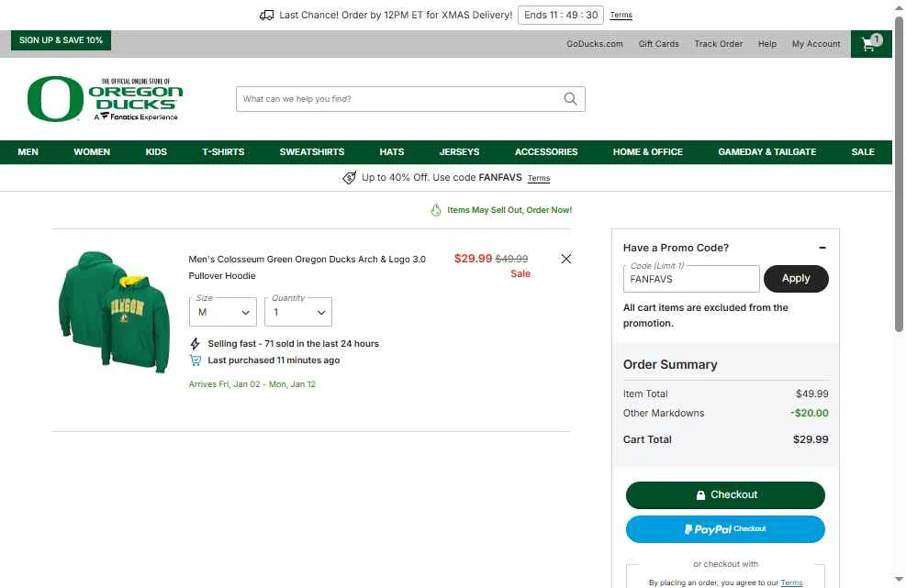Open the SALE menu
This screenshot has width=906, height=588.
coord(863,152)
